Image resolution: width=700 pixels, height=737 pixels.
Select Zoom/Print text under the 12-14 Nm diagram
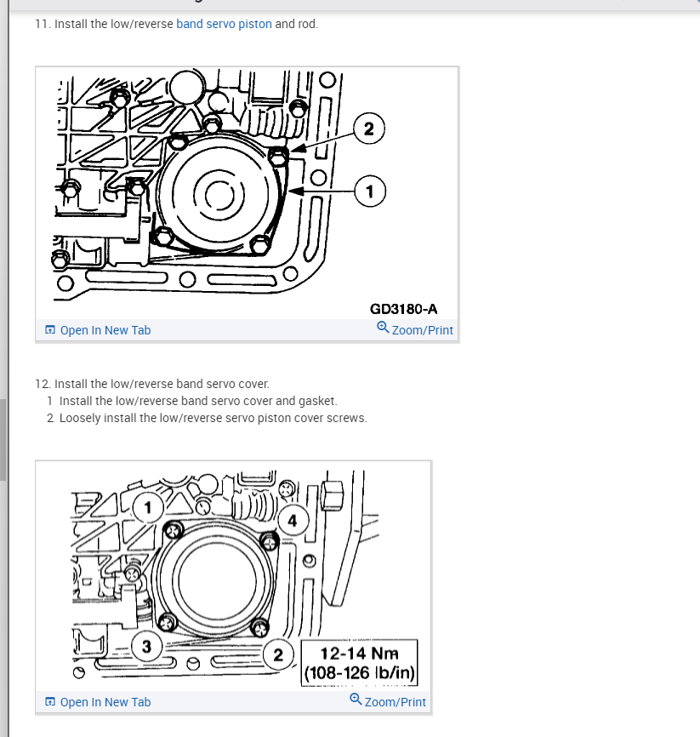396,702
